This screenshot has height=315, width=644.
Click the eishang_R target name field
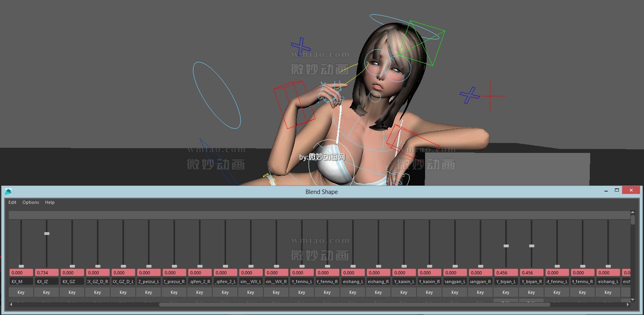(378, 282)
